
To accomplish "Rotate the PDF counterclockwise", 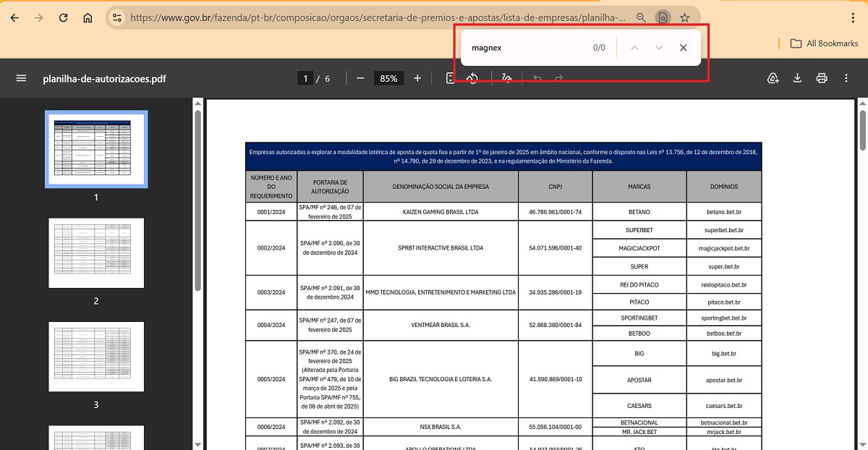I will [472, 78].
